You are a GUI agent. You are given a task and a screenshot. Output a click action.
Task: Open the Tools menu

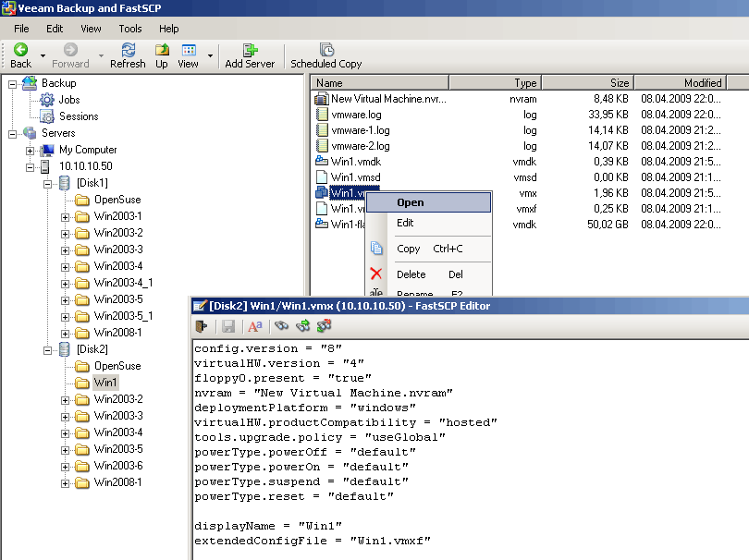[129, 29]
